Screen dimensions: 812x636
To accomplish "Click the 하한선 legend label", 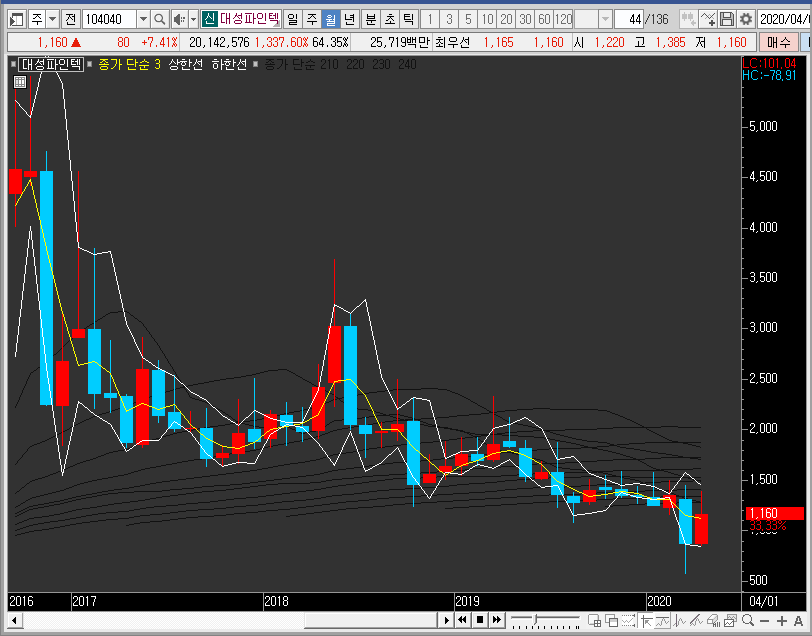I will tap(229, 64).
